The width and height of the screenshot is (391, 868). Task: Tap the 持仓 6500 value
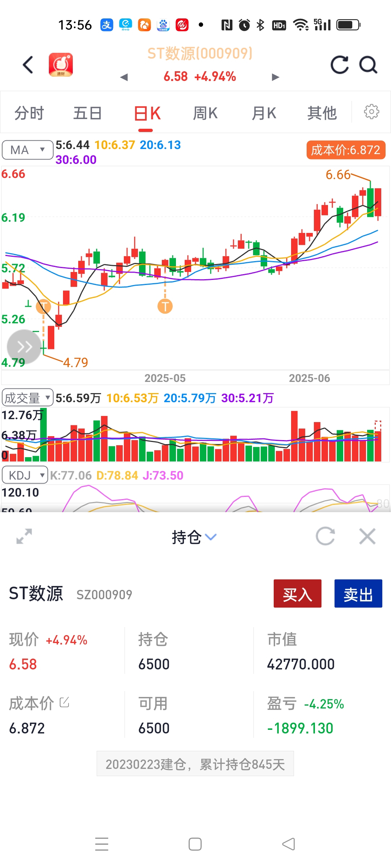click(x=154, y=664)
